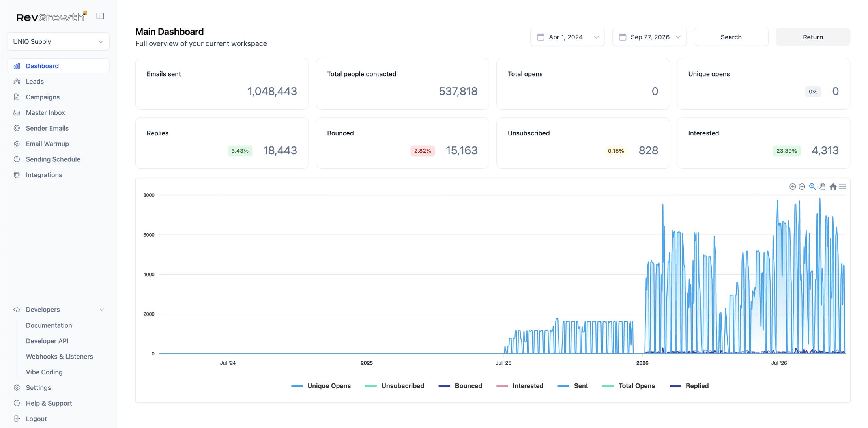Toggle Bounced series in legend
This screenshot has width=868, height=428.
click(x=460, y=386)
